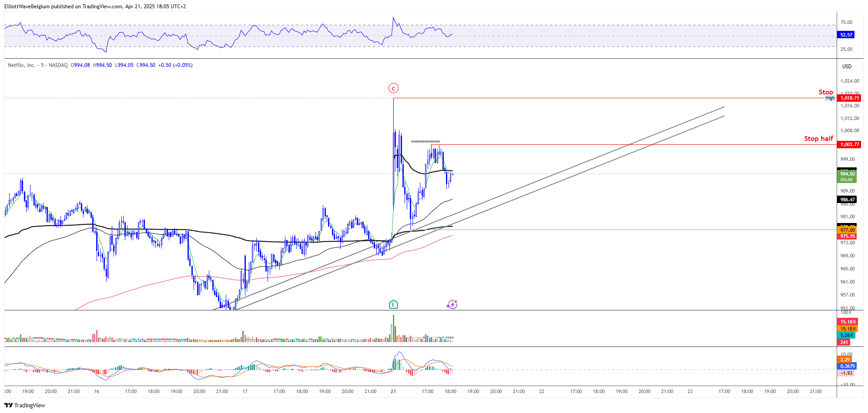The width and height of the screenshot is (868, 413).
Task: Click the open value O994.08
Action: point(81,65)
